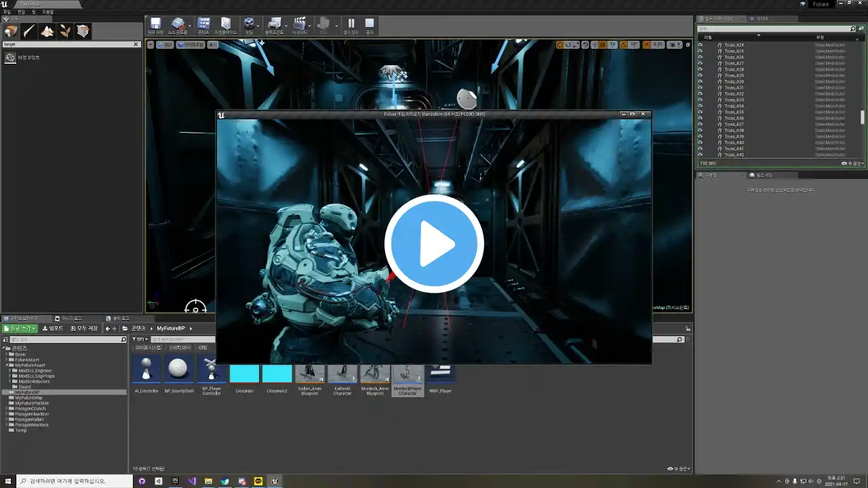Select the Geometry editing mode icon
The width and height of the screenshot is (868, 488).
tap(83, 31)
